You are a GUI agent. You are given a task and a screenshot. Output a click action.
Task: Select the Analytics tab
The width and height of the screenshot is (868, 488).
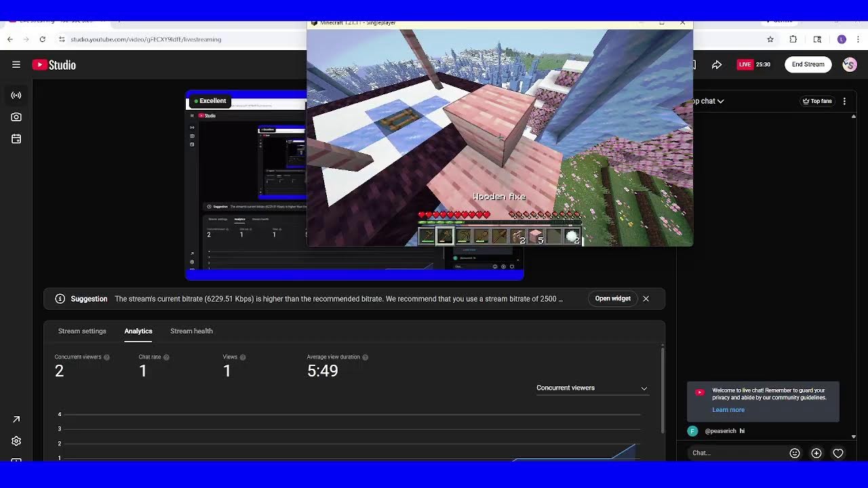point(138,331)
